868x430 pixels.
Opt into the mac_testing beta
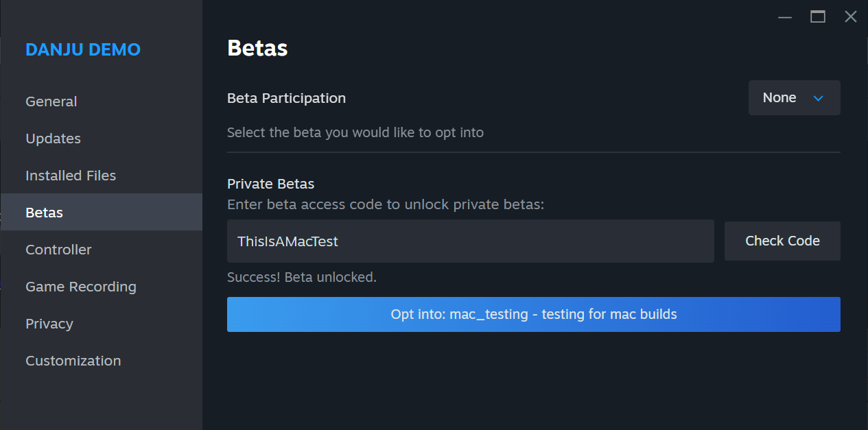pyautogui.click(x=534, y=314)
